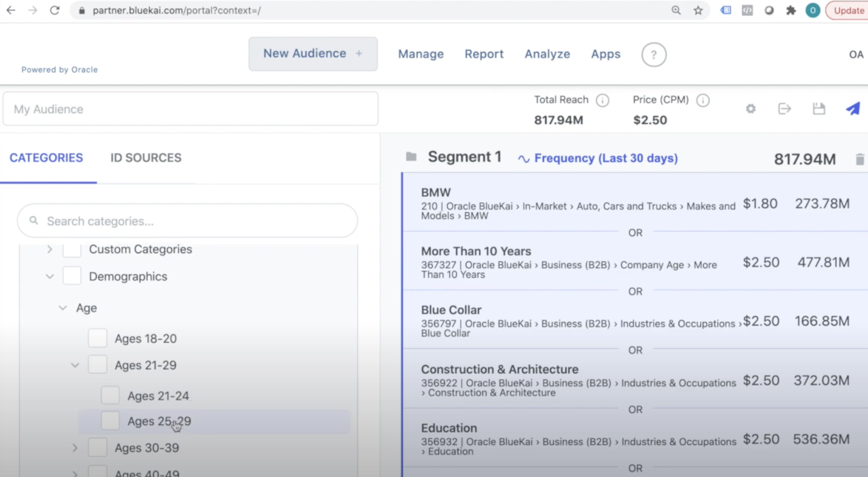Open the Chrome profile avatar O
Viewport: 868px width, 477px height.
[813, 10]
